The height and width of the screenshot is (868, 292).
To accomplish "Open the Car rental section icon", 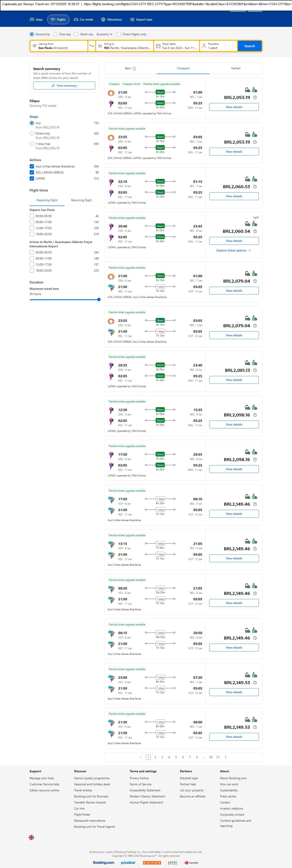I will tap(76, 19).
